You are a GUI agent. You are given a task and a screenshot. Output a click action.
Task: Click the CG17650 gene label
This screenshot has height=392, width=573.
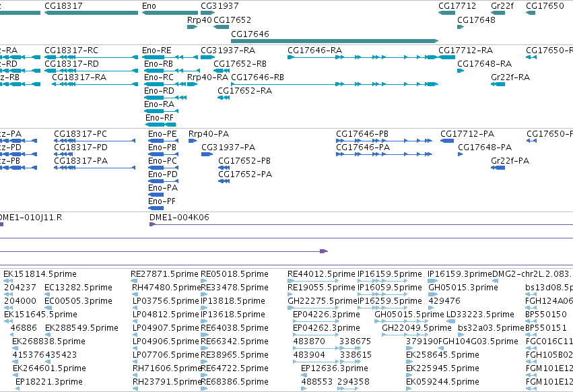click(545, 6)
